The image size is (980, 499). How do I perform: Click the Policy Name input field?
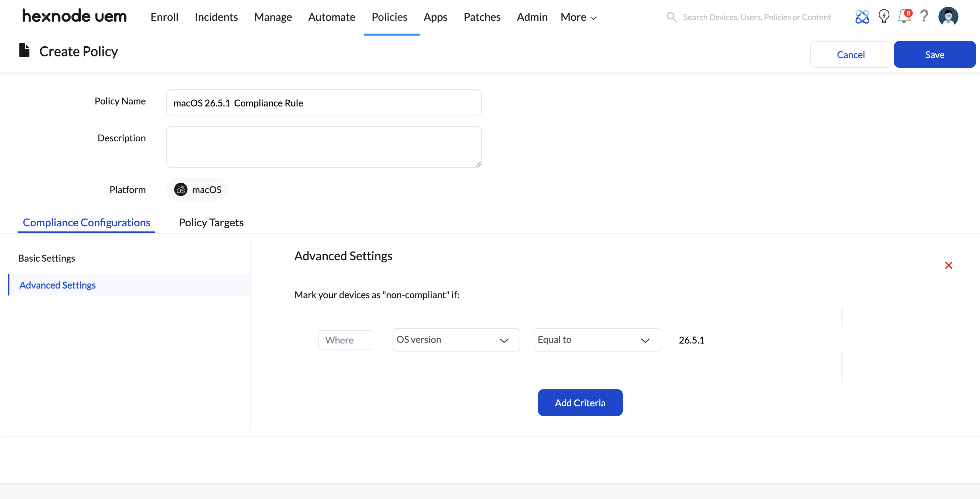click(x=324, y=103)
